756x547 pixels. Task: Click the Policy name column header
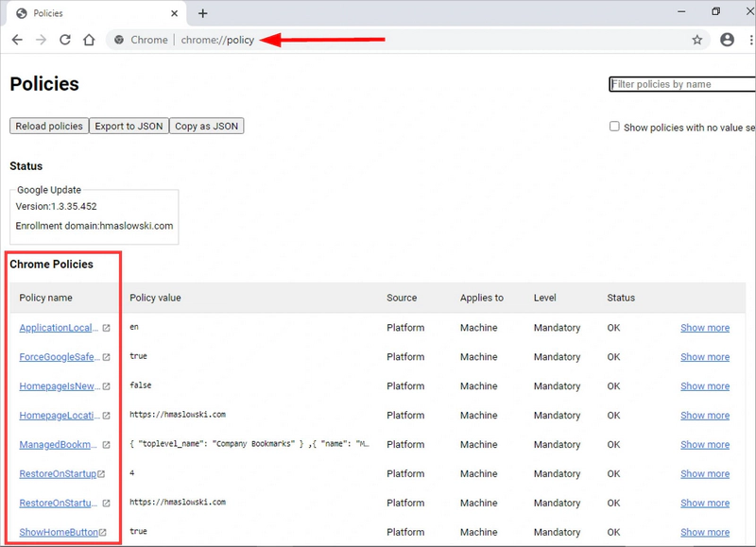tap(45, 298)
